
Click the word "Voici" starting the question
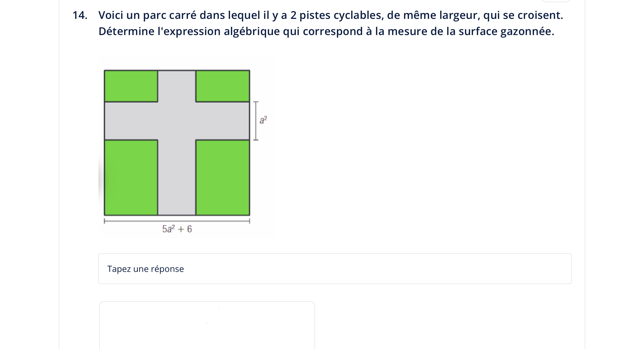[x=111, y=15]
